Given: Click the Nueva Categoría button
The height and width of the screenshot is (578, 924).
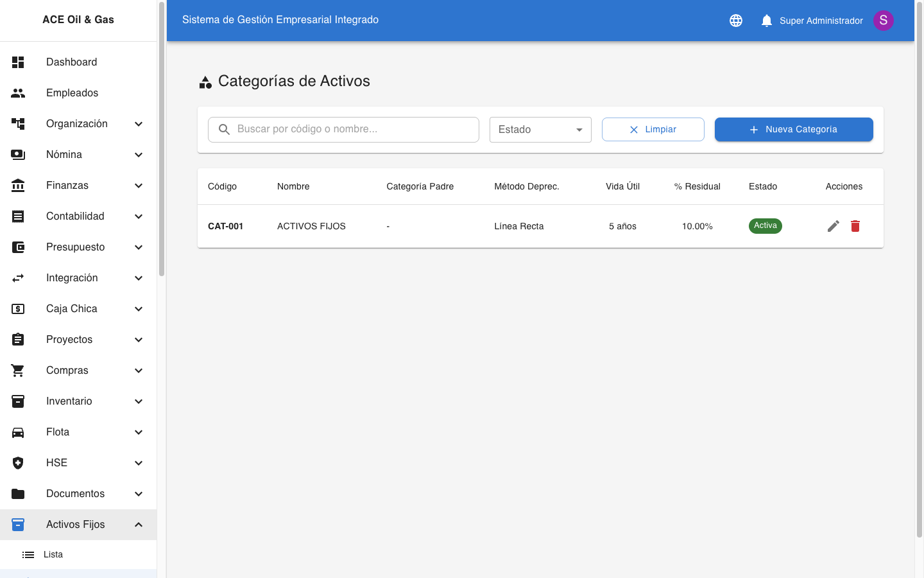Looking at the screenshot, I should point(794,129).
